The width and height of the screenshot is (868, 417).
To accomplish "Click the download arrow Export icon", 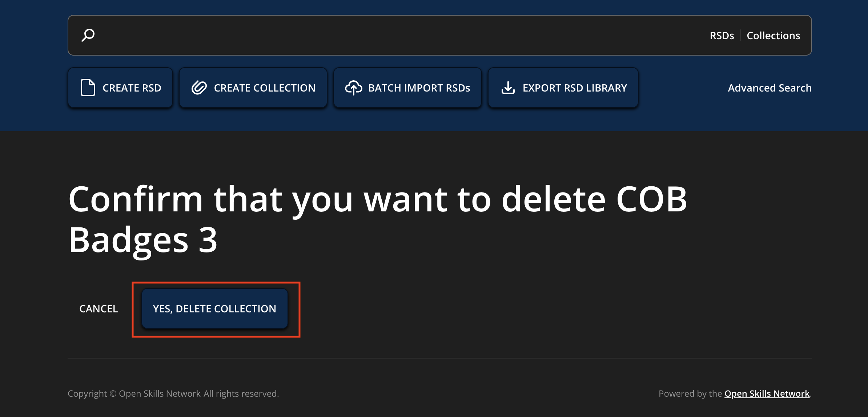I will pos(508,88).
